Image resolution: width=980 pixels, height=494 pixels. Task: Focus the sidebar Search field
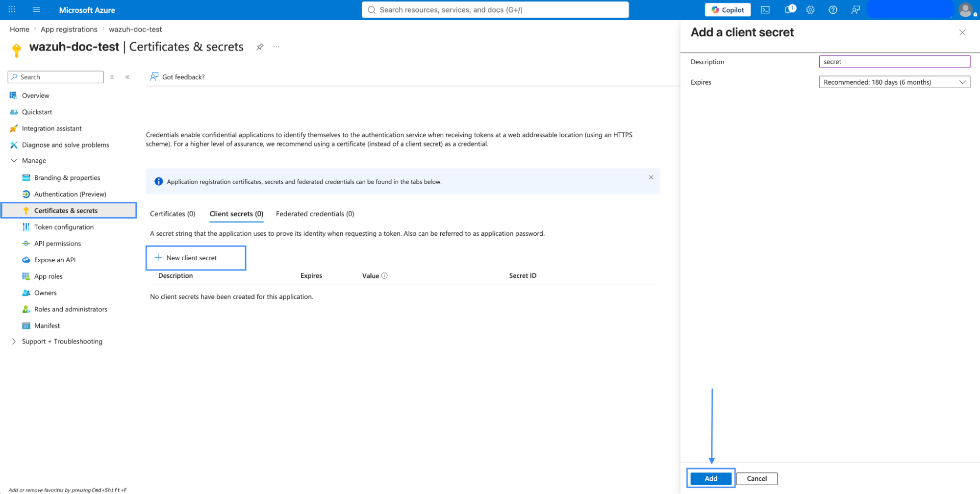pos(56,77)
